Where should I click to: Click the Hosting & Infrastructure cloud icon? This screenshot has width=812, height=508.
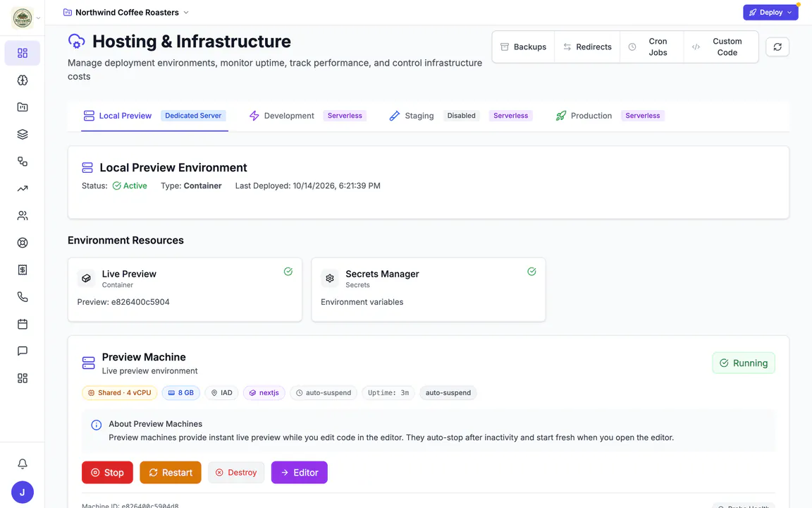pyautogui.click(x=77, y=42)
